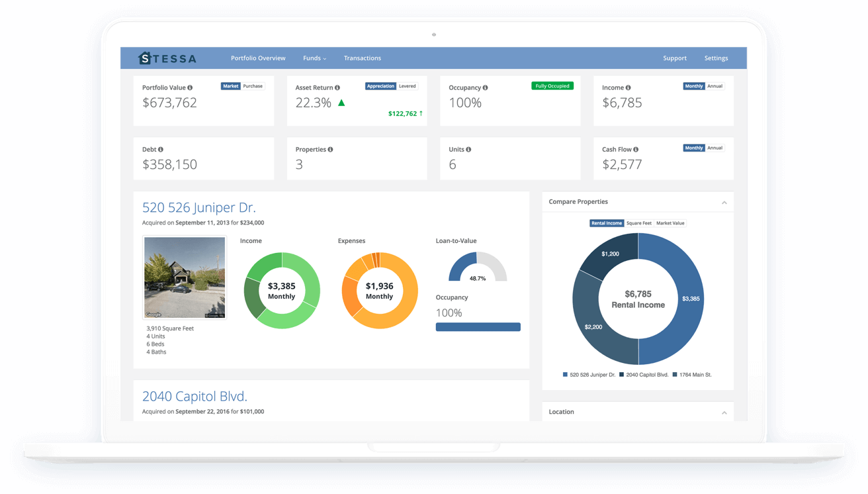Open the Support link
Screen dimensions: 868x494
675,58
